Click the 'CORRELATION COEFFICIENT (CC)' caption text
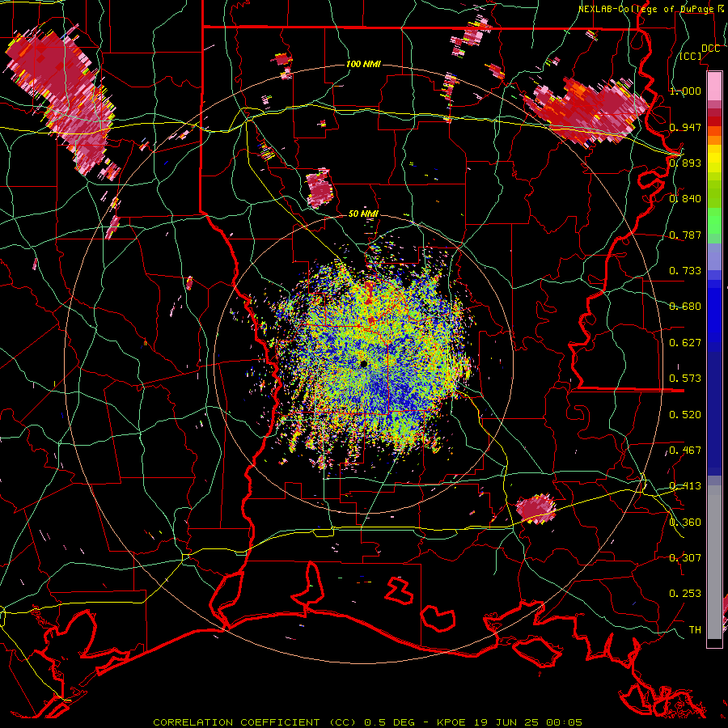Image resolution: width=728 pixels, height=728 pixels. coord(255,722)
